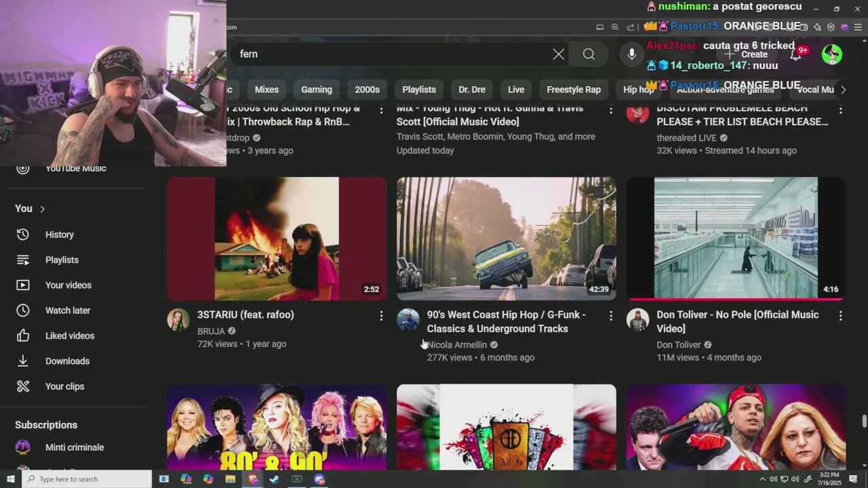Viewport: 868px width, 488px height.
Task: Open options for DISCUTAM PROBLEMELE video
Action: pyautogui.click(x=840, y=110)
